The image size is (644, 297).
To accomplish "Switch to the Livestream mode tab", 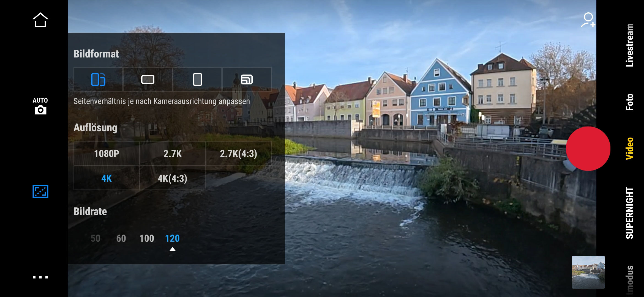I will coord(629,45).
